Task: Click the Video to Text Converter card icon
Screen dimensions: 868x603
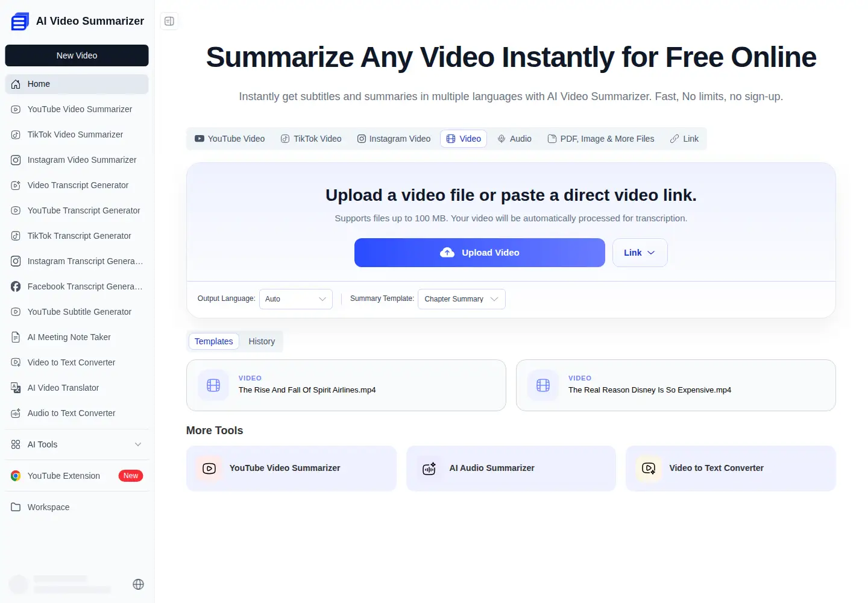Action: pyautogui.click(x=649, y=469)
